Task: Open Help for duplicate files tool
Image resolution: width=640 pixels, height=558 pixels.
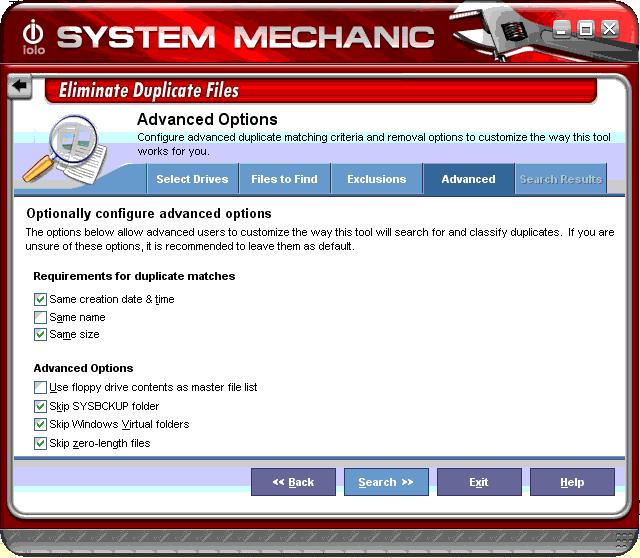Action: click(572, 482)
